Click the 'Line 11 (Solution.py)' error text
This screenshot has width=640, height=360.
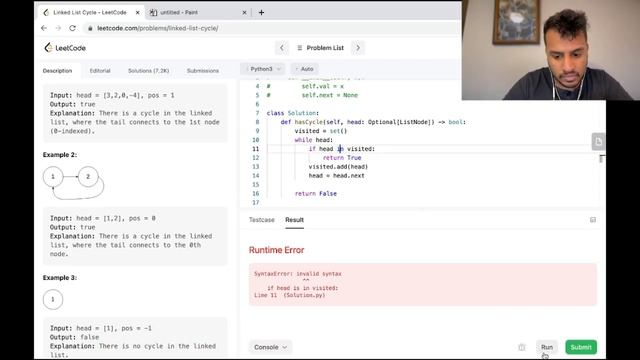[289, 295]
